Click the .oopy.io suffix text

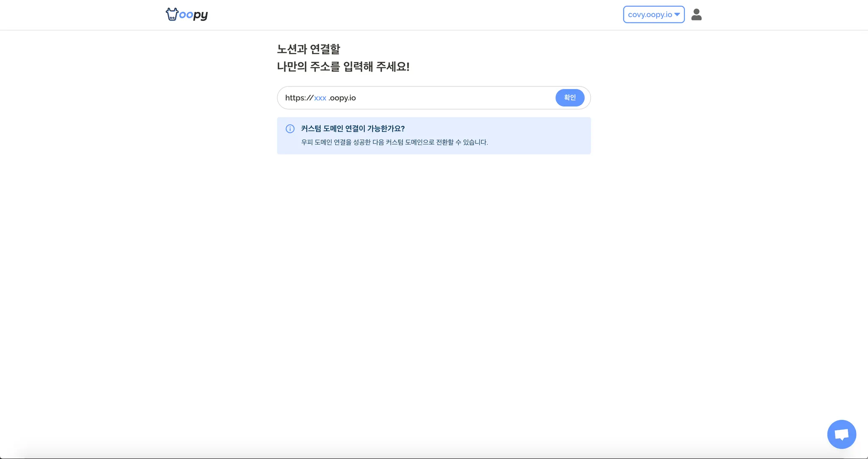342,98
